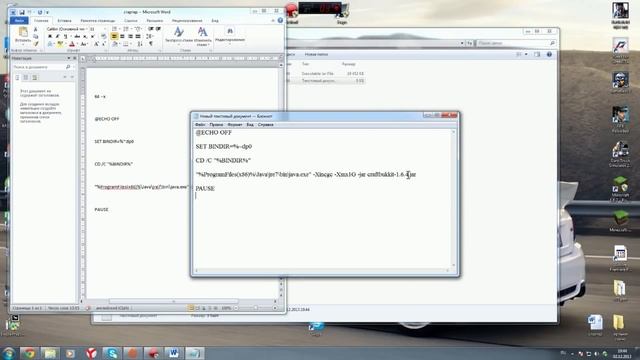Click the Notepad vertical scrollbar
Image resolution: width=640 pixels, height=360 pixels.
click(453, 198)
